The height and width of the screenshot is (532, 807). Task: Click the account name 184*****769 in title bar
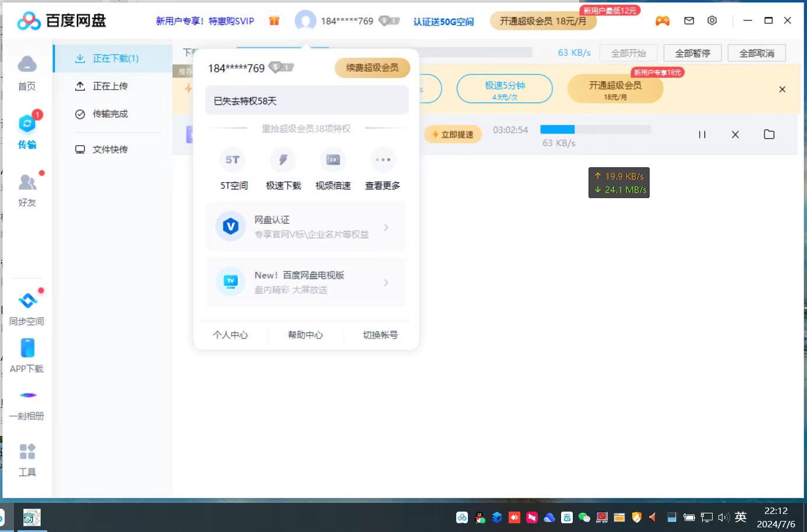point(347,21)
